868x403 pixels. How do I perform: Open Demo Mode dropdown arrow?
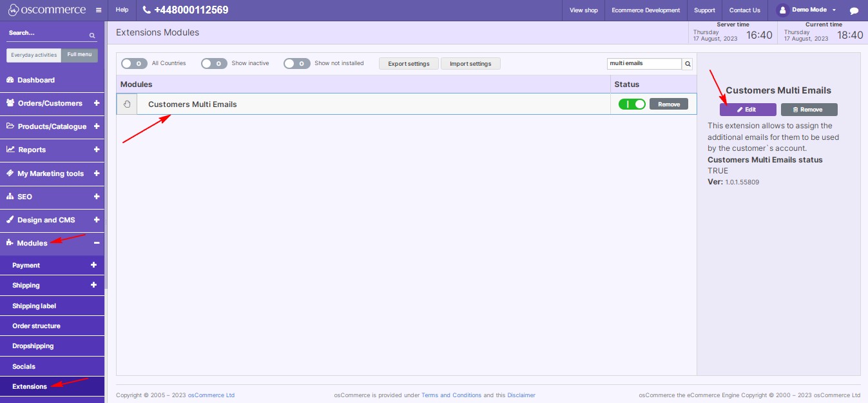point(834,10)
